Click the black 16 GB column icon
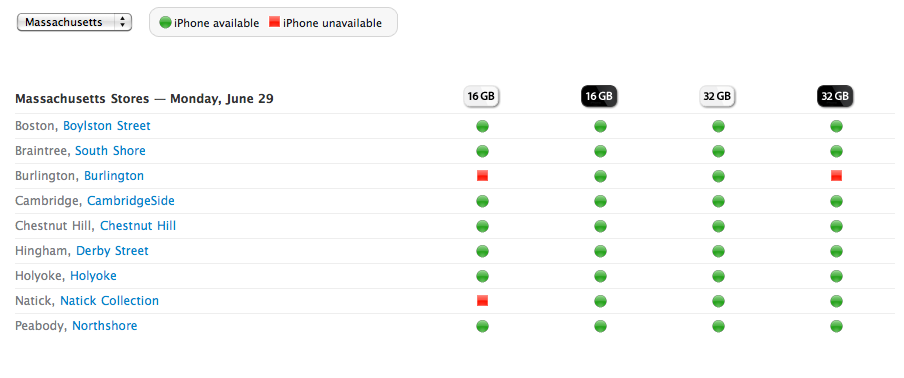904x378 pixels. (x=599, y=96)
